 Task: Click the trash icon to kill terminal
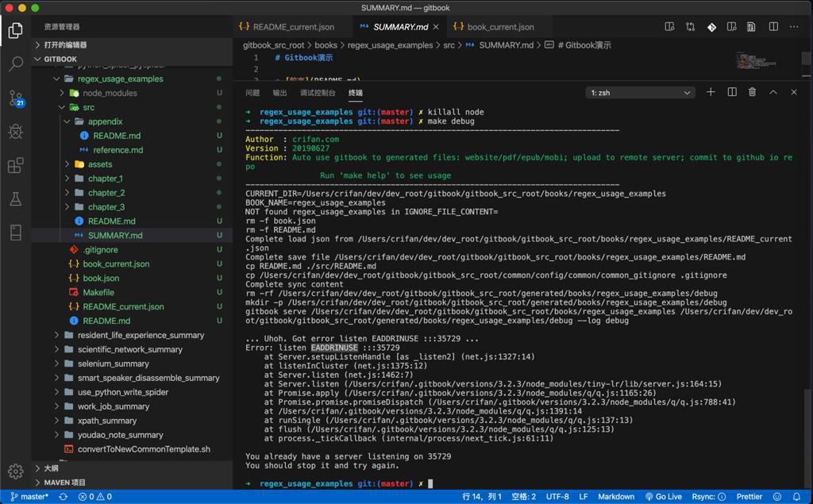click(x=752, y=92)
